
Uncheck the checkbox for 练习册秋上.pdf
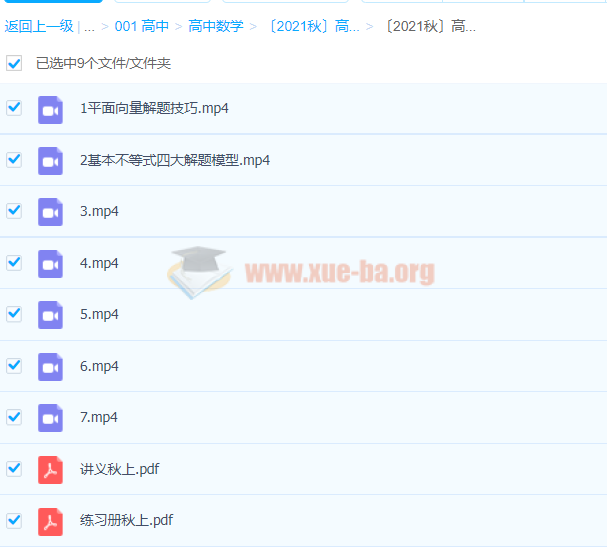[x=14, y=520]
